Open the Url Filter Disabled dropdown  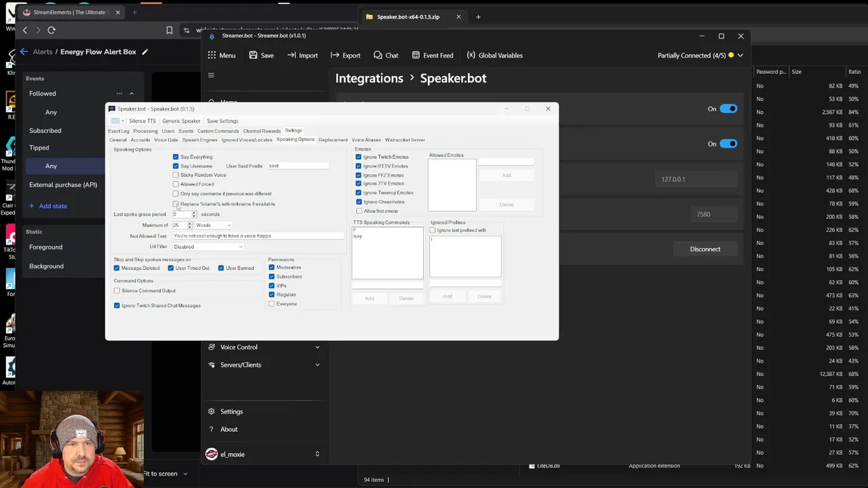[x=208, y=247]
